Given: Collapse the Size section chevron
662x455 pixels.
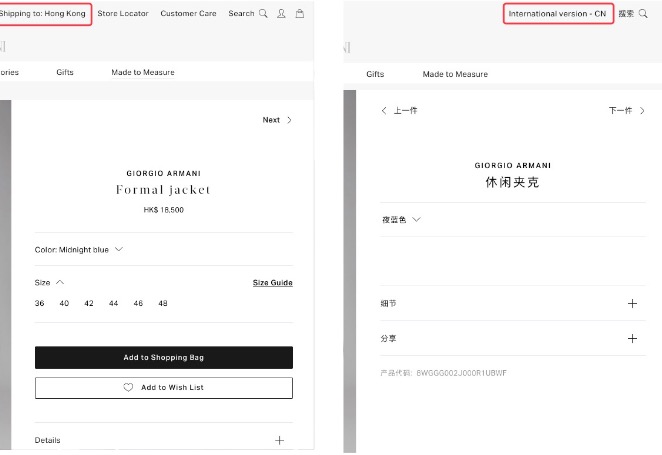Looking at the screenshot, I should coord(60,282).
